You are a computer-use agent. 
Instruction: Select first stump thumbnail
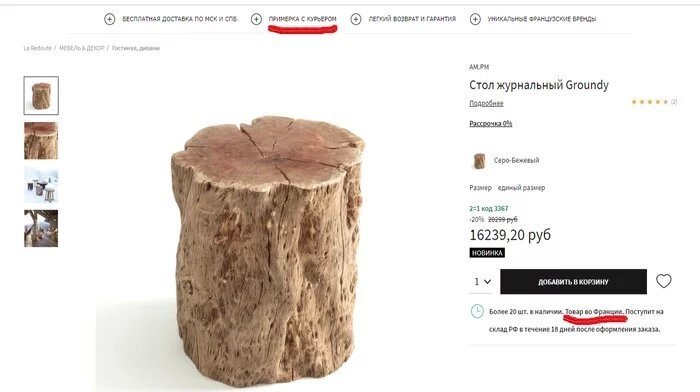coord(41,96)
